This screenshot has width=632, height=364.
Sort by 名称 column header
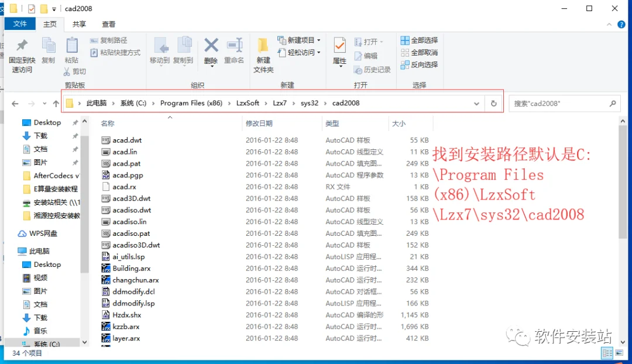tap(107, 123)
